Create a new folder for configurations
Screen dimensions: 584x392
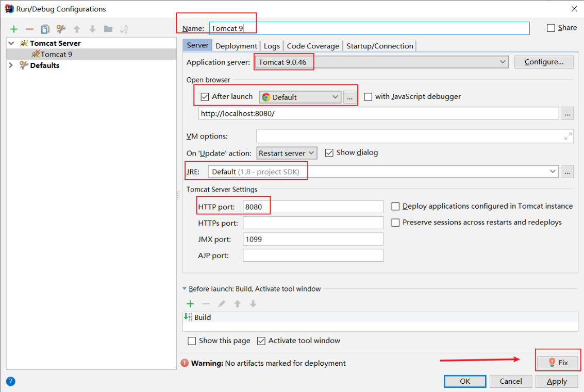pos(108,29)
